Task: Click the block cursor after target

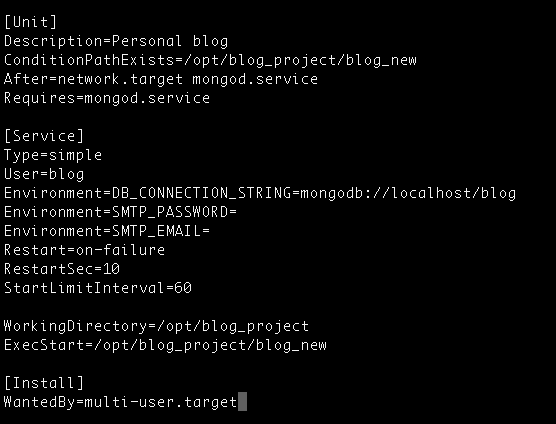Action: tap(243, 402)
